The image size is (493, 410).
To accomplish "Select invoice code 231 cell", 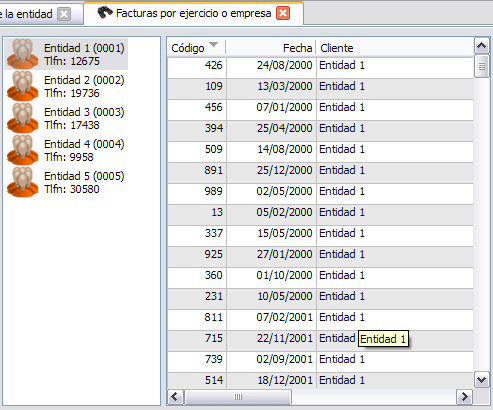I will click(x=197, y=299).
